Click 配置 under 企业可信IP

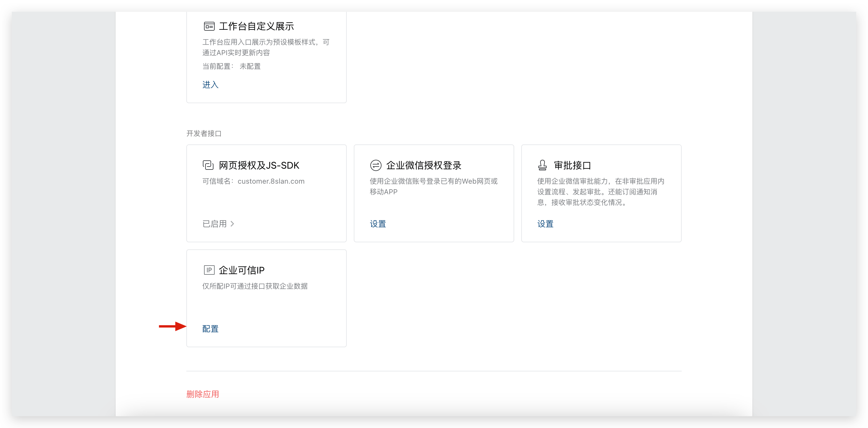210,329
